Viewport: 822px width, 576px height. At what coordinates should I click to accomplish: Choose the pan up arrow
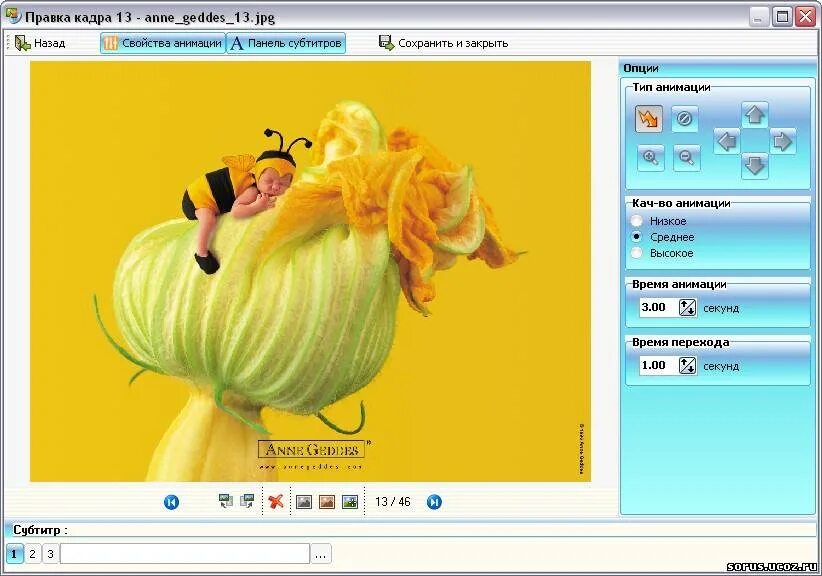(754, 114)
